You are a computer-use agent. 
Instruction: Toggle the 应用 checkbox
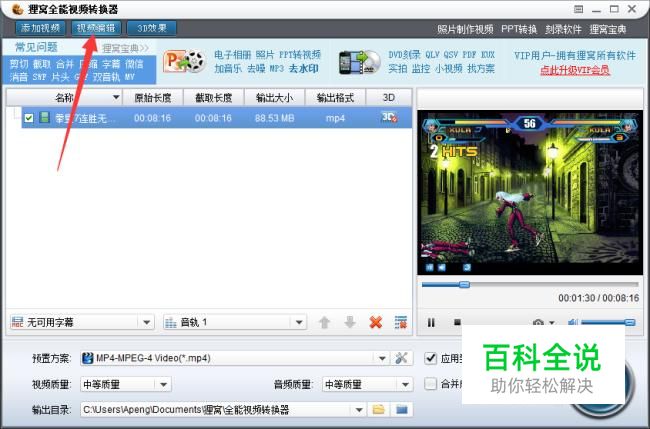(x=431, y=358)
